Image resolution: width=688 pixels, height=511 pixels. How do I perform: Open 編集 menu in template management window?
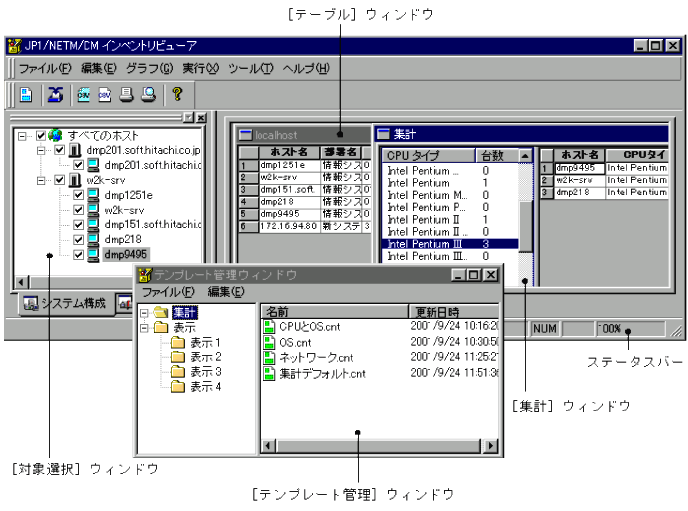226,292
